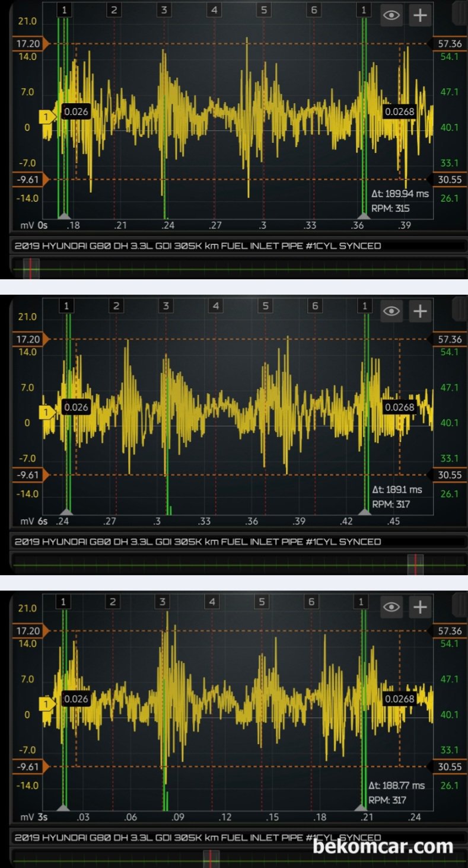
Task: Click the plus icon in top chart
Action: 420,15
